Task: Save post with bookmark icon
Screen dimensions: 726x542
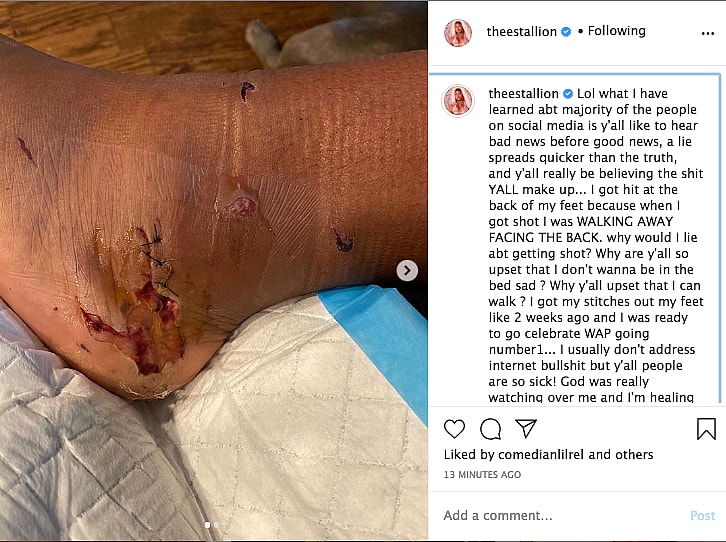Action: coord(707,429)
